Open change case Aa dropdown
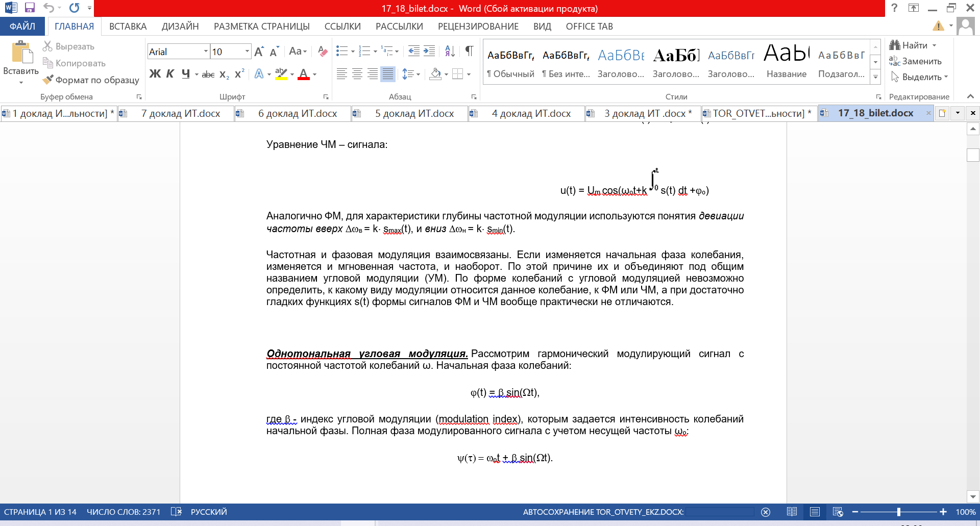Viewport: 980px width, 526px height. pyautogui.click(x=298, y=51)
